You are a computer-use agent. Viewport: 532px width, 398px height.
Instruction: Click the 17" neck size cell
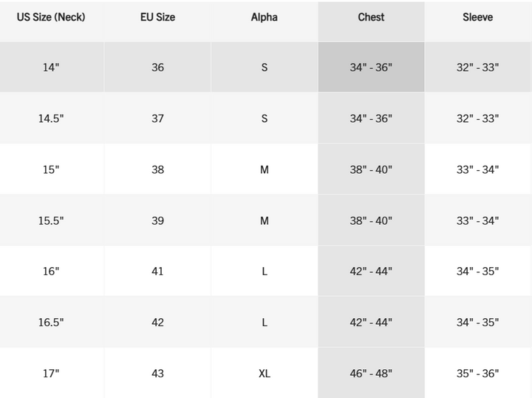(51, 374)
